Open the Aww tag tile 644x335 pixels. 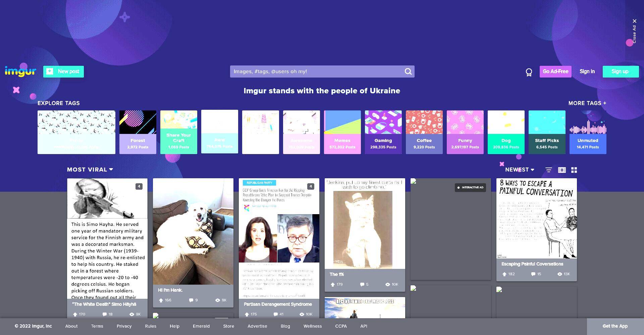click(220, 132)
